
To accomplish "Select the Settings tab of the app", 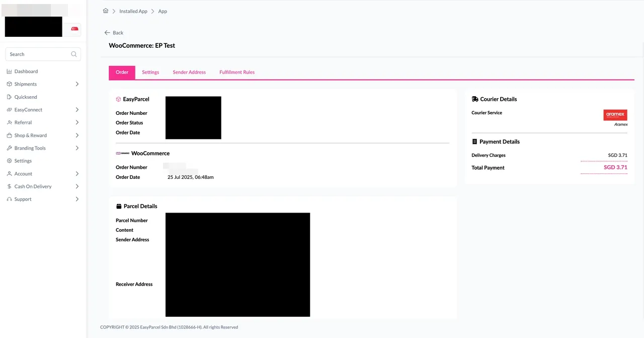I will [x=150, y=72].
